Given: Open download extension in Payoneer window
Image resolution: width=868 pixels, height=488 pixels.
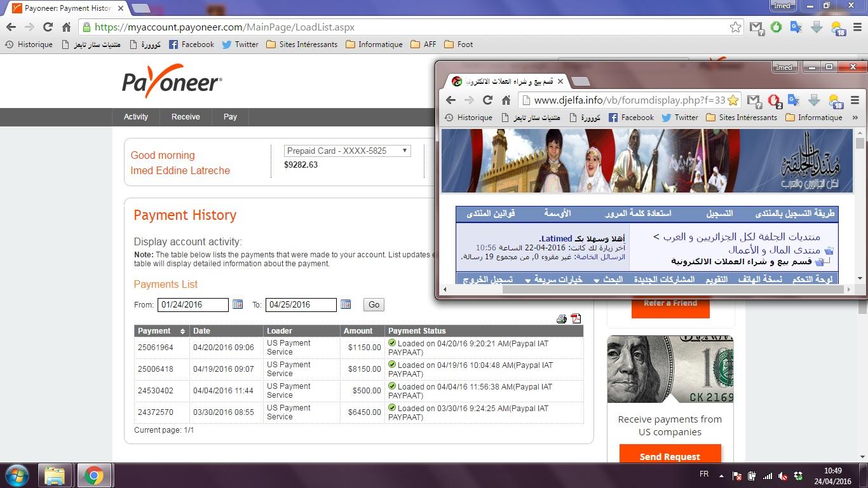Looking at the screenshot, I should tap(817, 27).
